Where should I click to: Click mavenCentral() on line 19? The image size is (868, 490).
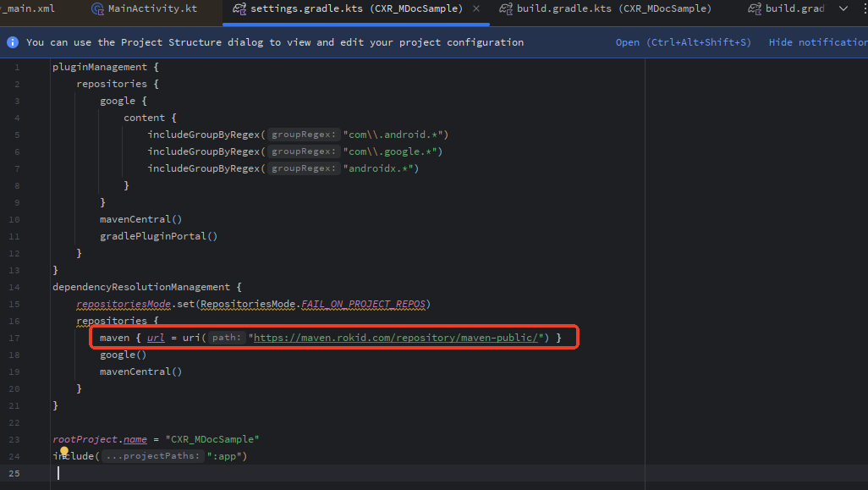click(x=140, y=372)
